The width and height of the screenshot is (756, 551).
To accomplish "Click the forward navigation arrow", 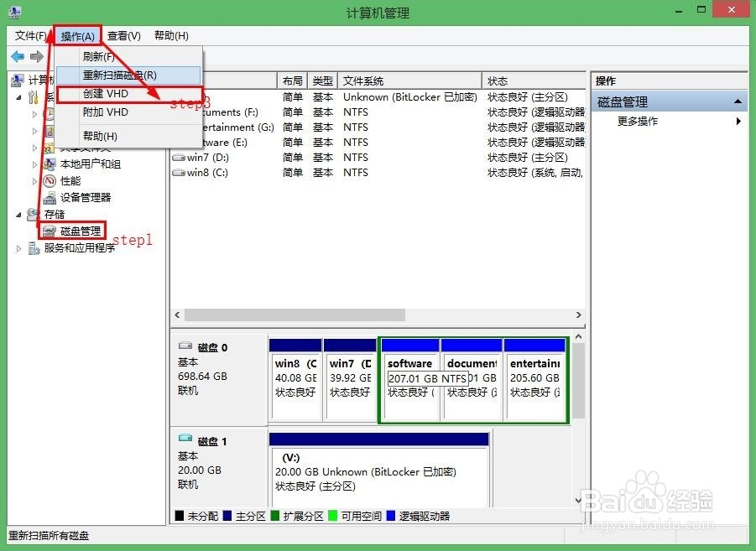I will [37, 57].
